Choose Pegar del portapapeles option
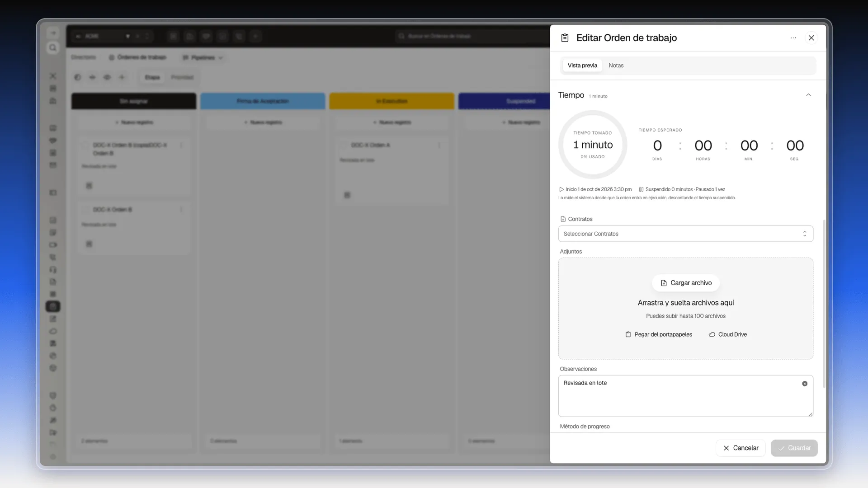The width and height of the screenshot is (868, 488). tap(659, 334)
